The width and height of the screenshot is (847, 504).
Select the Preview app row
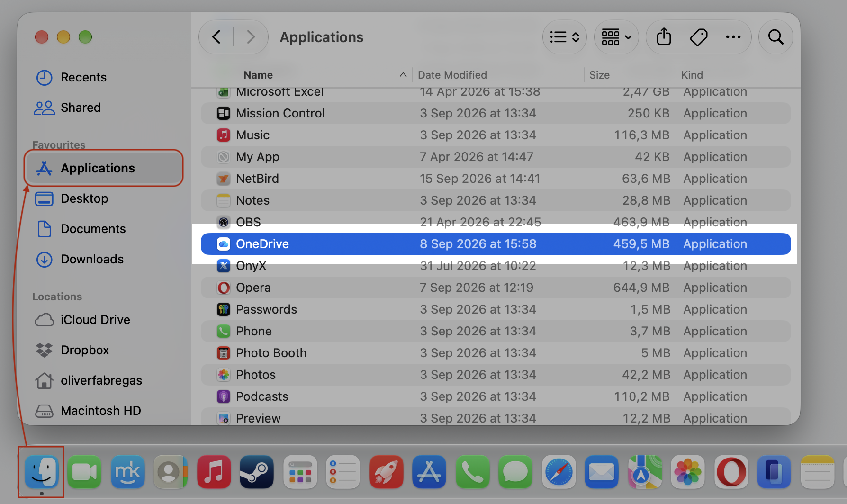click(x=496, y=417)
